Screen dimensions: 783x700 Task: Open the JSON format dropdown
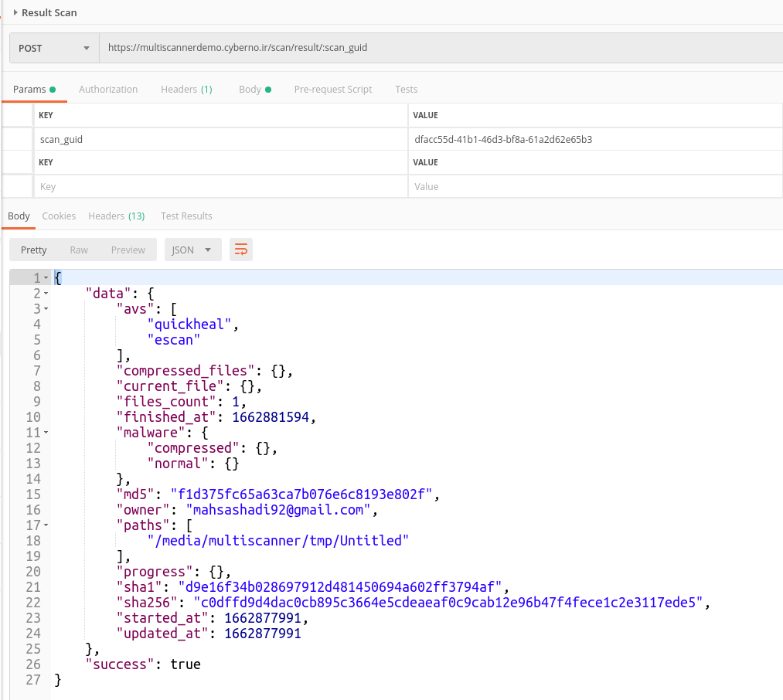pyautogui.click(x=192, y=250)
